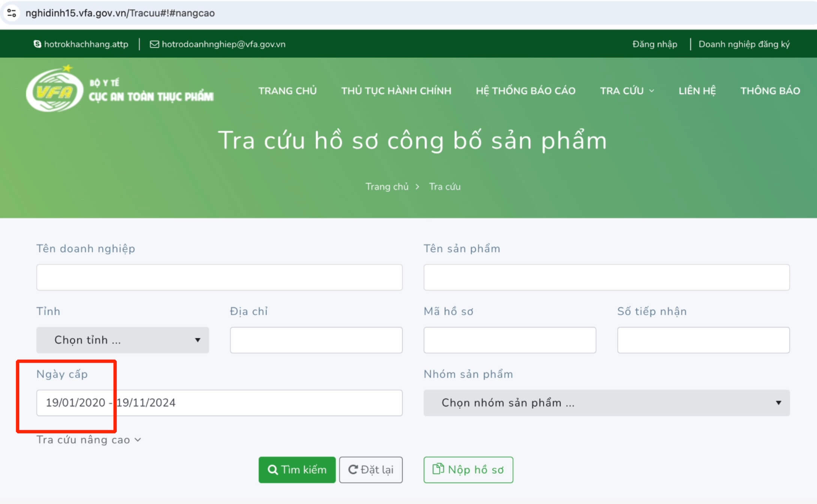Open THỦ TỤC HÀNH CHÍNH menu item
The width and height of the screenshot is (817, 504).
point(396,91)
